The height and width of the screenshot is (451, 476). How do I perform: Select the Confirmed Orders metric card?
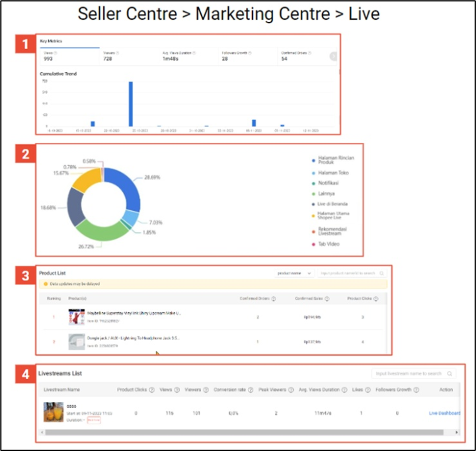pos(305,57)
